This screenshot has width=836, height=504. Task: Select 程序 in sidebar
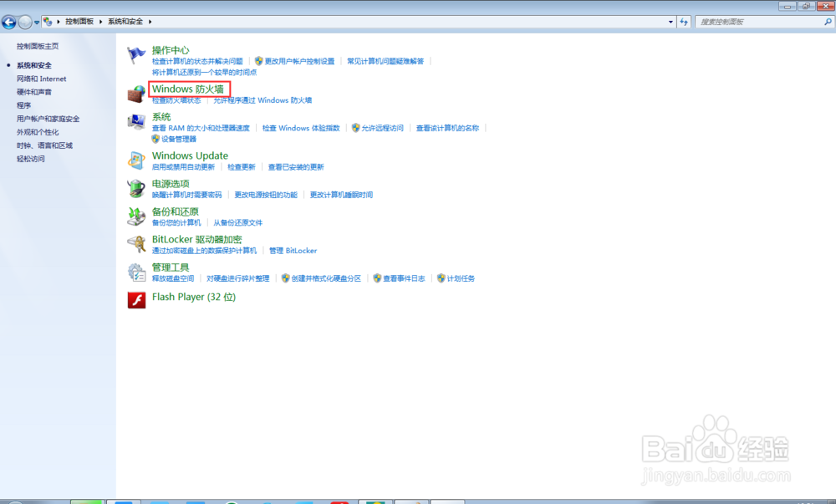point(24,105)
